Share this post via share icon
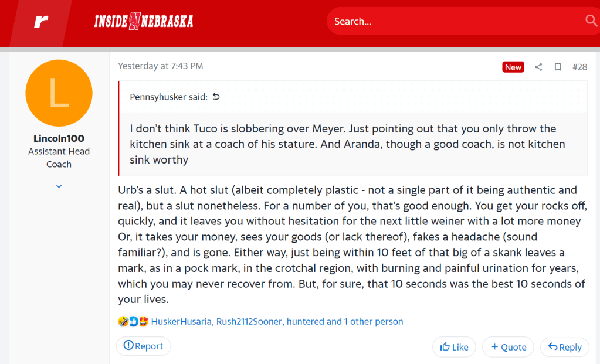The width and height of the screenshot is (600, 364). coord(538,67)
